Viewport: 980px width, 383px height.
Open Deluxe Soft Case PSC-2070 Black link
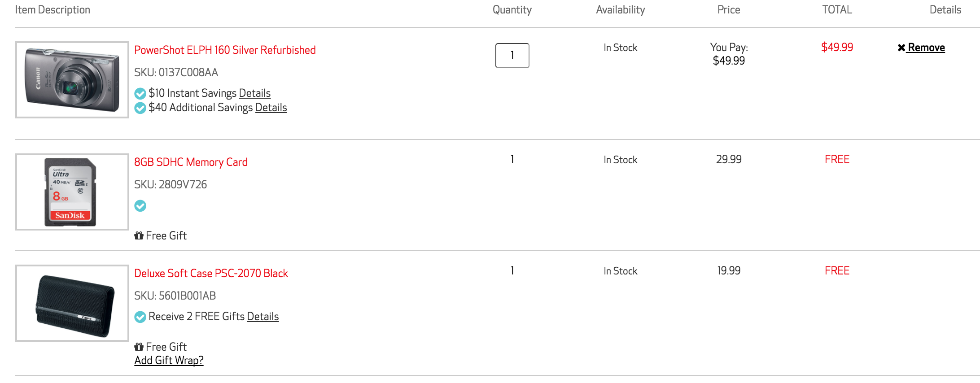pos(211,273)
